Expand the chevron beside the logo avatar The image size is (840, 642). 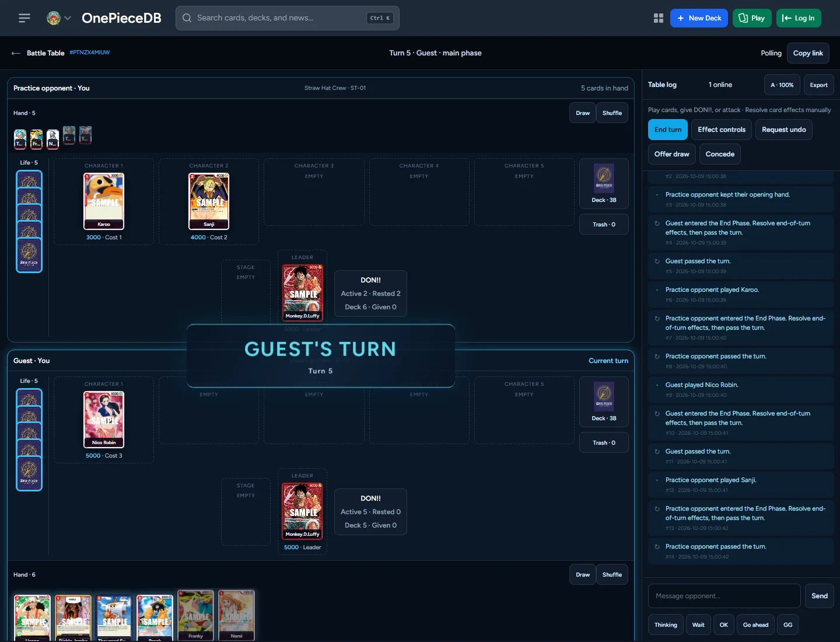pos(68,18)
